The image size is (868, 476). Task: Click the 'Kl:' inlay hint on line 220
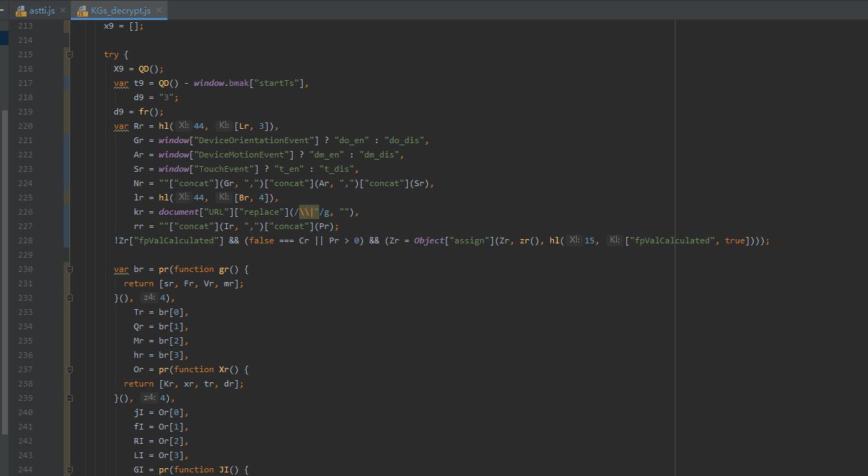[x=225, y=126]
